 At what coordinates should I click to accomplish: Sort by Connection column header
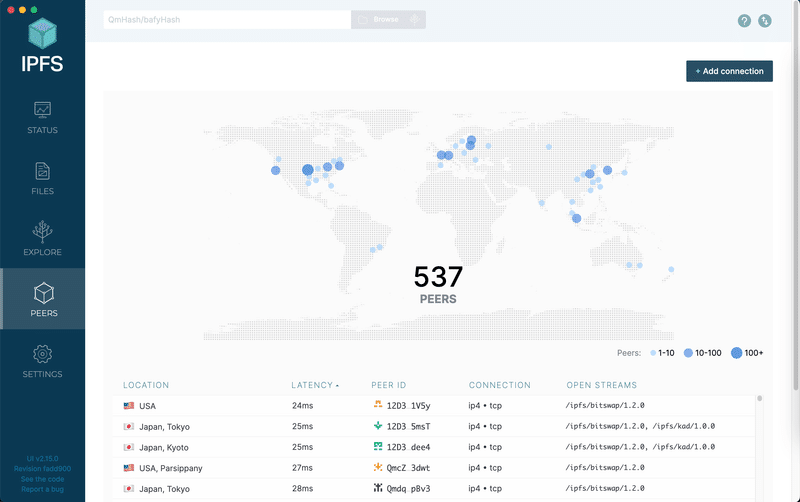pyautogui.click(x=499, y=385)
